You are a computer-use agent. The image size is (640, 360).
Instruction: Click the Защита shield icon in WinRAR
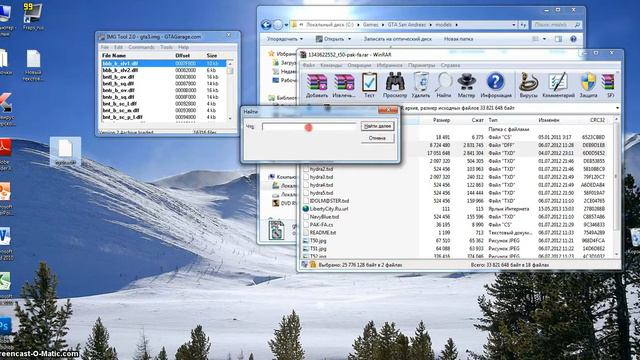(x=588, y=85)
